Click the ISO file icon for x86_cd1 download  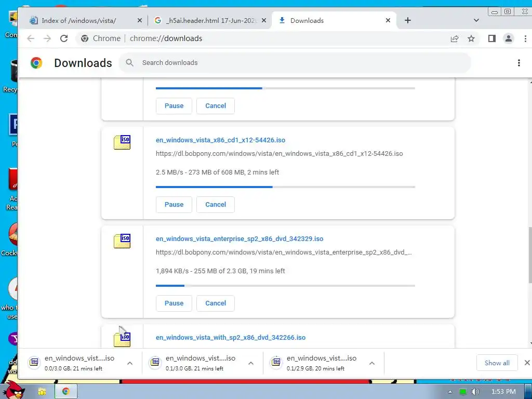coord(122,142)
